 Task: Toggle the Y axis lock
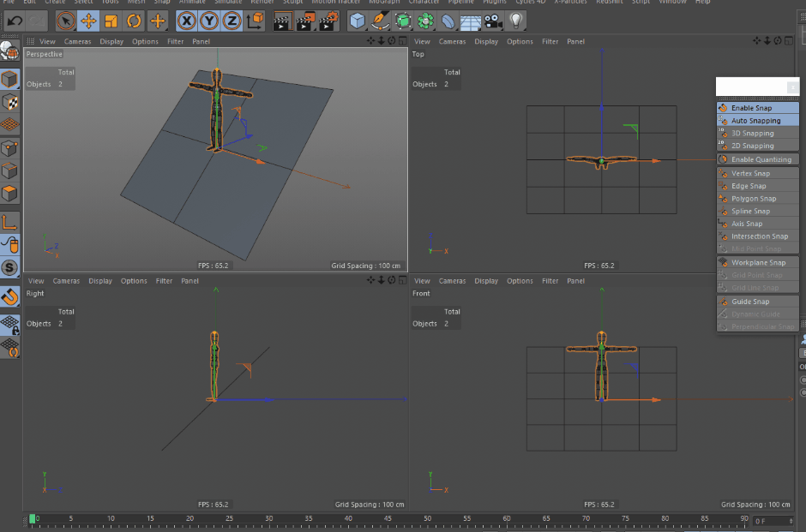pos(209,21)
